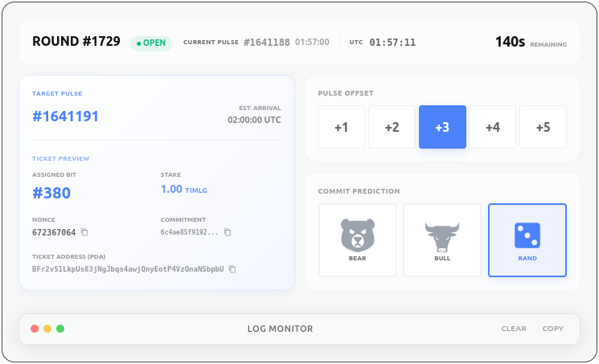Copy the commitment hash 6c4ae85f9192
The image size is (599, 364).
(228, 232)
